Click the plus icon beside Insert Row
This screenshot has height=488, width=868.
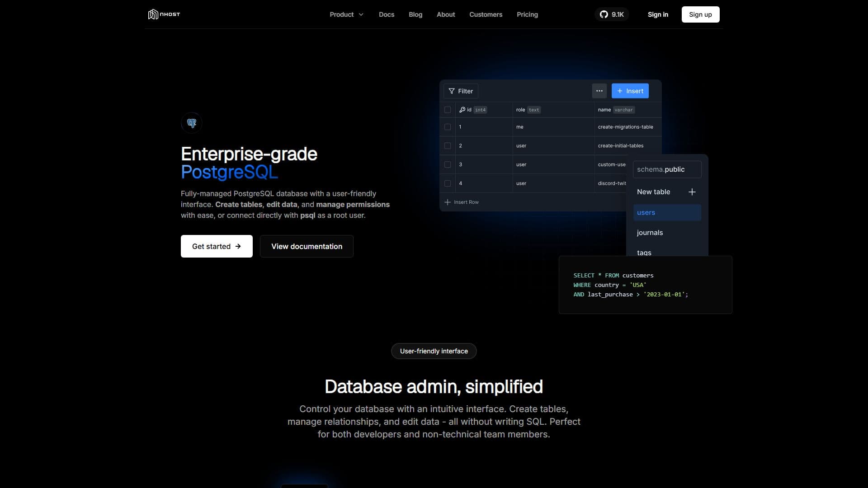click(x=448, y=202)
